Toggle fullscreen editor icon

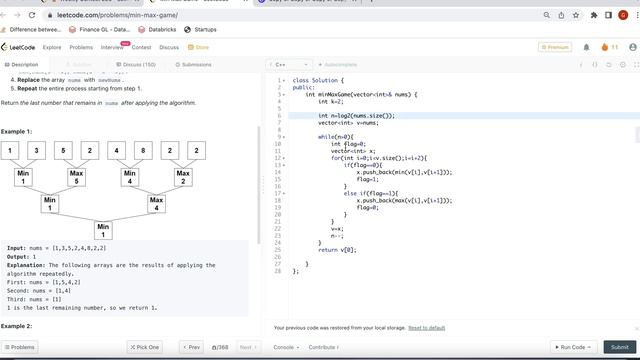[636, 65]
